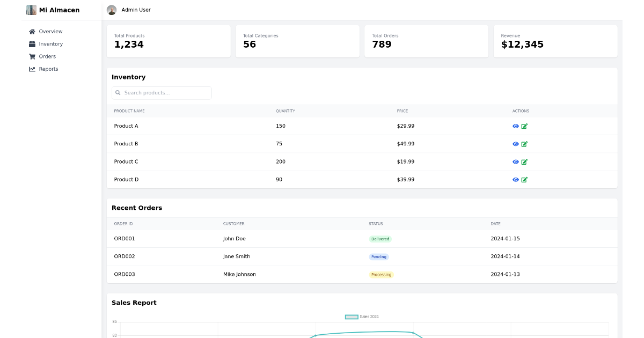Viewport: 644px width, 338px height.
Task: Click the Admin User avatar
Action: pos(112,10)
